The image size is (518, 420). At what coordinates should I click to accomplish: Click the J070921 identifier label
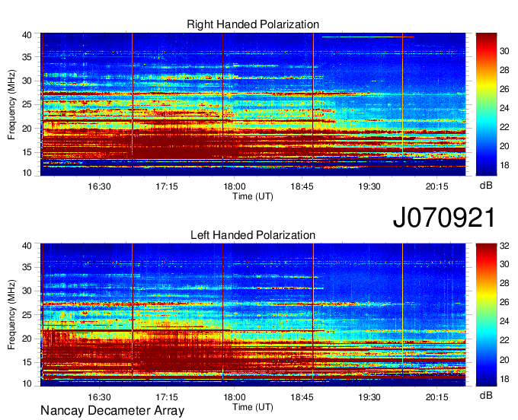pos(444,217)
